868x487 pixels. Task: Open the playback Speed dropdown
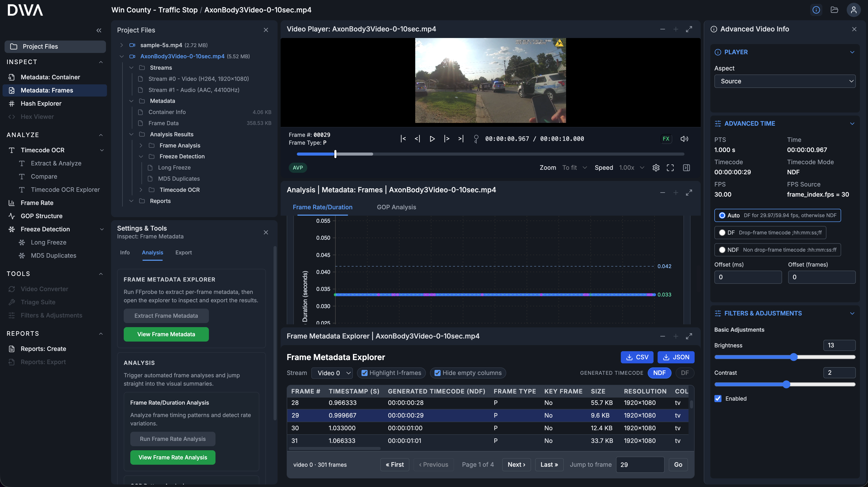tap(631, 167)
